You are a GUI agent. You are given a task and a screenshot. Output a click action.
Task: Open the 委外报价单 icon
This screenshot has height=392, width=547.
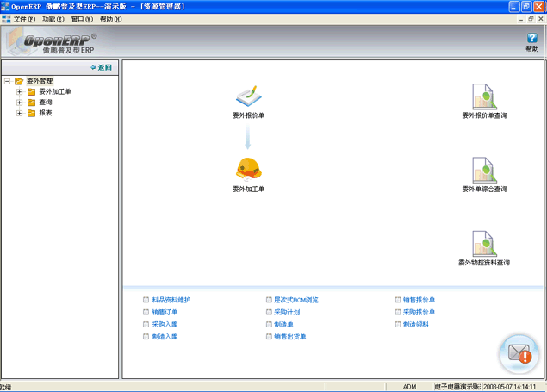(x=248, y=95)
